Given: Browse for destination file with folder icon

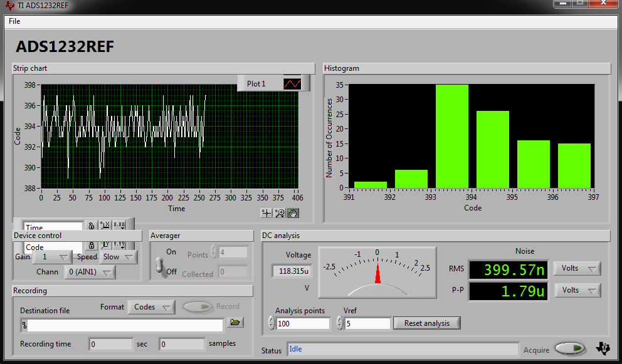Looking at the screenshot, I should click(x=235, y=322).
